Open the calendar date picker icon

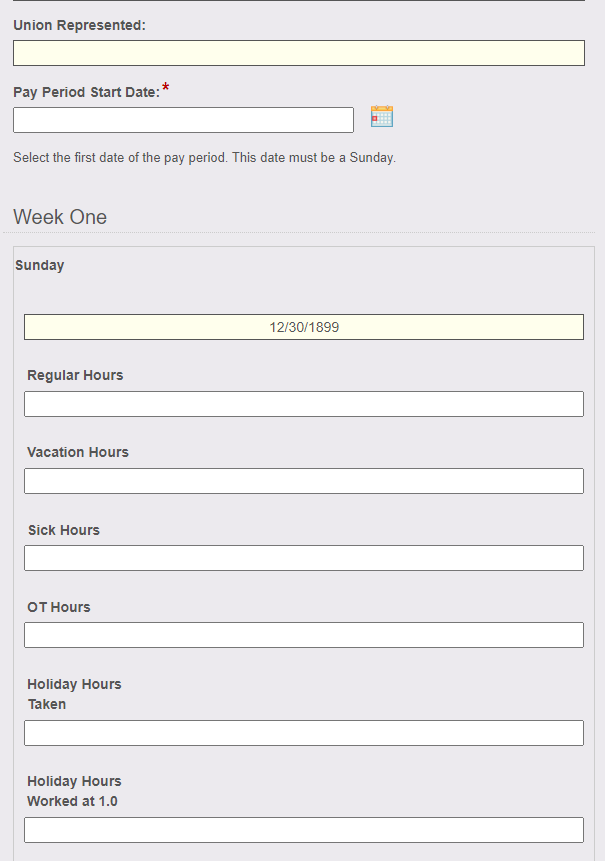click(382, 116)
